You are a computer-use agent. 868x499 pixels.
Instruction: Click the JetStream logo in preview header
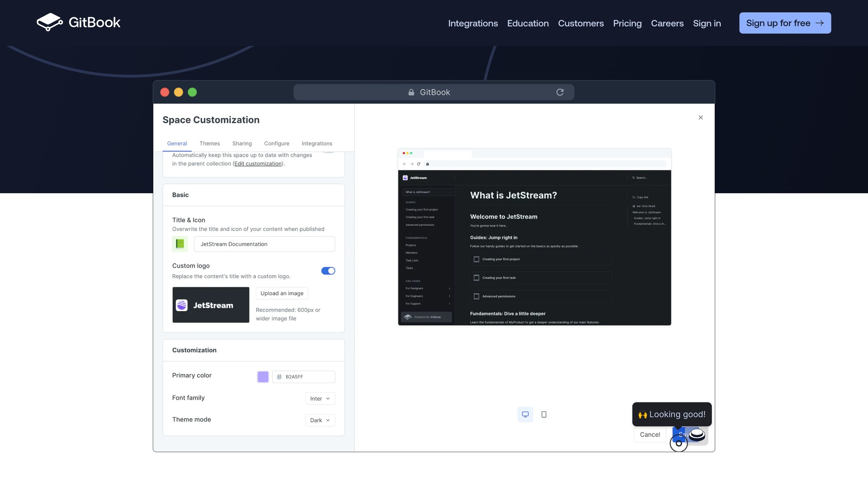coord(415,178)
